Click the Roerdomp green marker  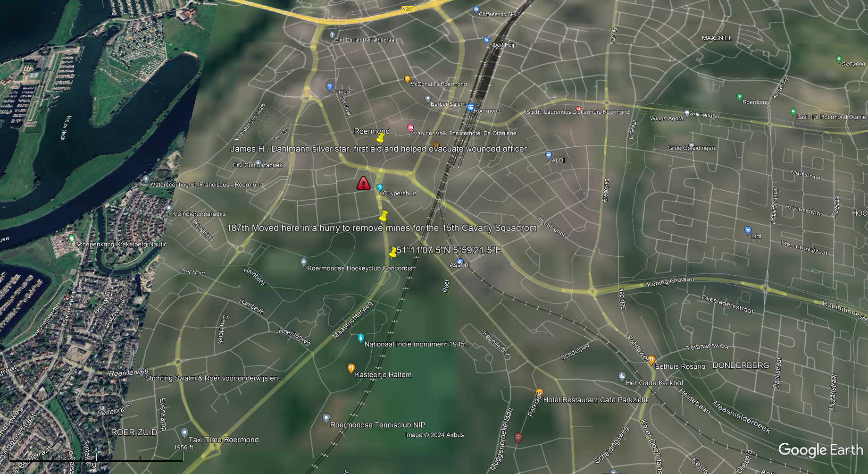pos(739,97)
